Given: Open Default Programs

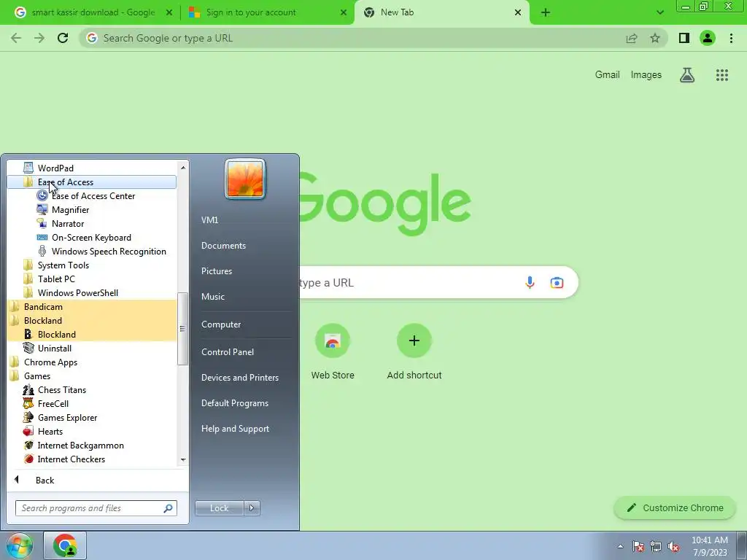Looking at the screenshot, I should pos(234,402).
